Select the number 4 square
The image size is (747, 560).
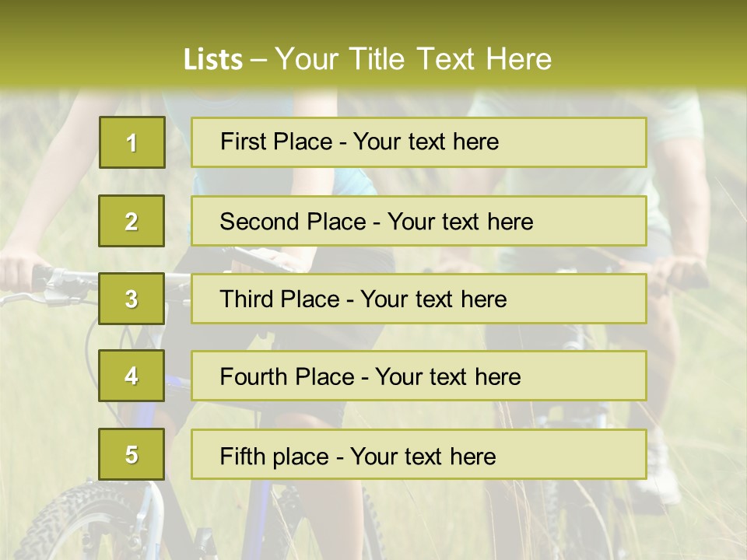(x=132, y=376)
